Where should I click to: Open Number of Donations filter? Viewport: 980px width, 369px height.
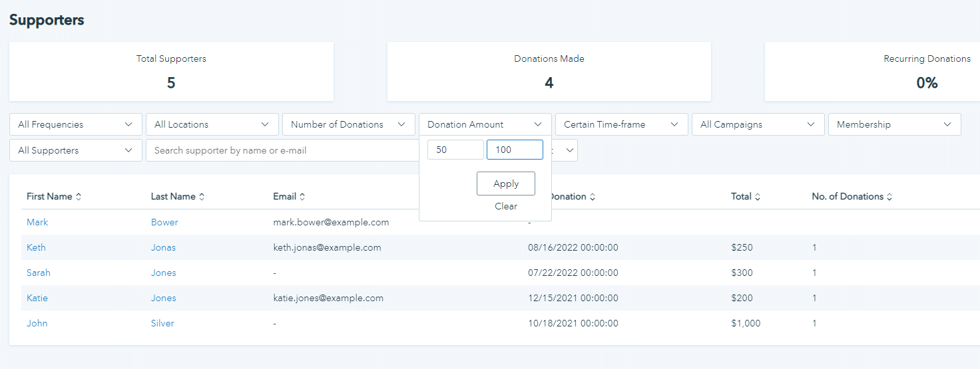click(349, 124)
